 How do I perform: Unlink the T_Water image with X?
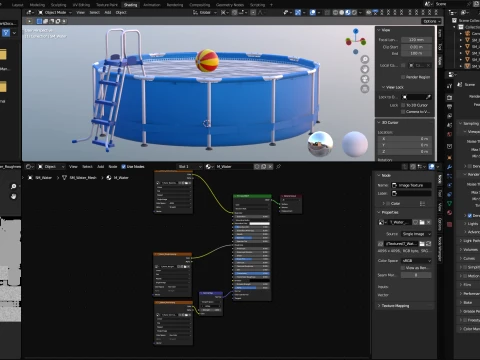click(x=429, y=222)
